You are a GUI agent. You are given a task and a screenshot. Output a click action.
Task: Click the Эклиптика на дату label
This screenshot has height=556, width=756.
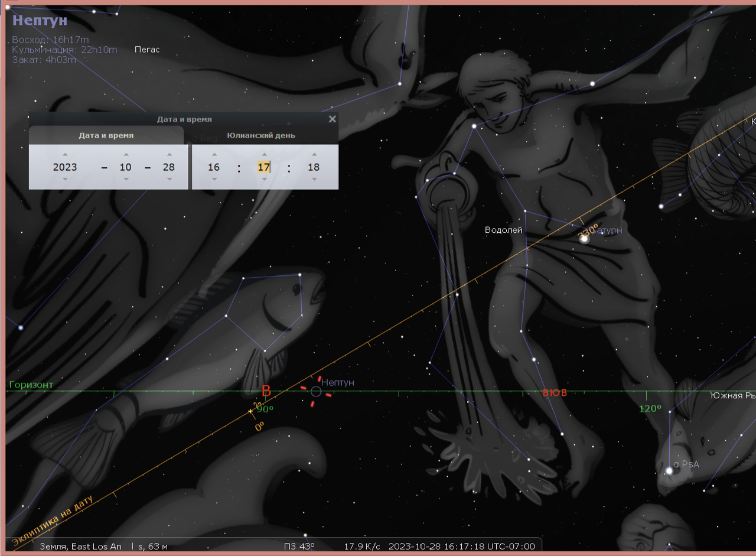point(52,520)
